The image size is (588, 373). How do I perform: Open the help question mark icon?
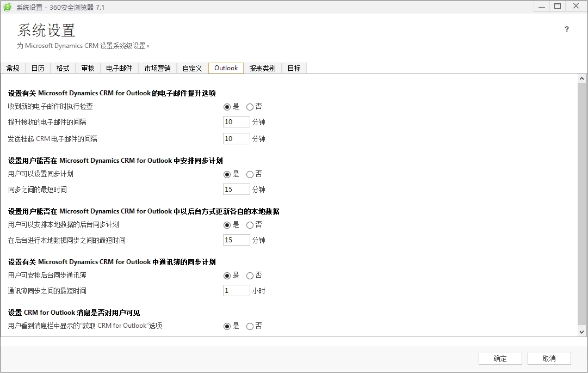tap(566, 29)
